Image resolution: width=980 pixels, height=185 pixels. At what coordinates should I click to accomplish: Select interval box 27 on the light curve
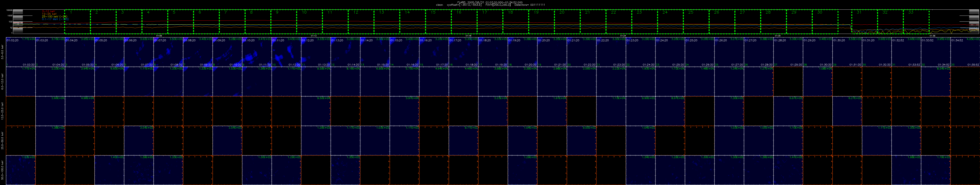click(x=748, y=21)
